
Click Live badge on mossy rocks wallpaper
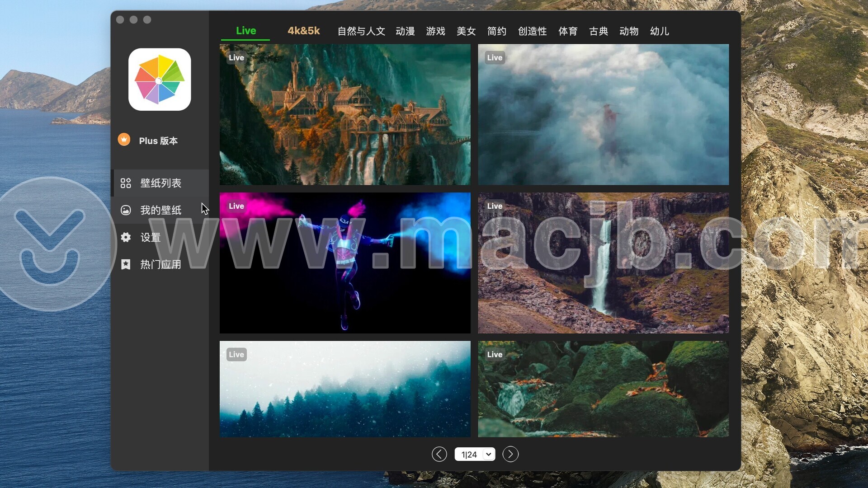pos(495,354)
